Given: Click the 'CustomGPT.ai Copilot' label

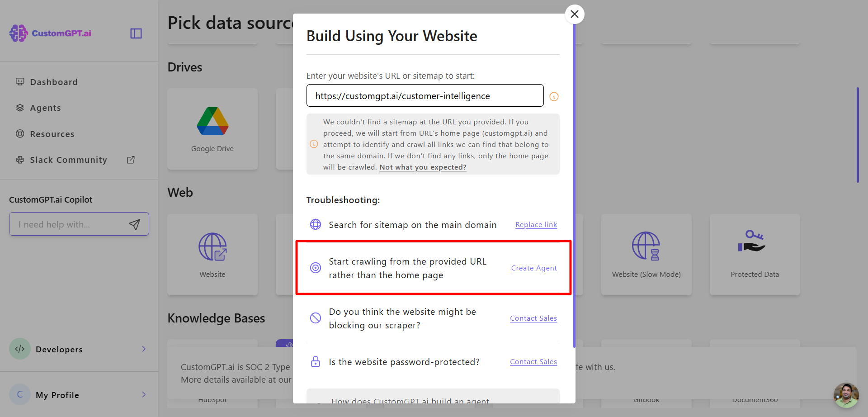Looking at the screenshot, I should (x=51, y=199).
